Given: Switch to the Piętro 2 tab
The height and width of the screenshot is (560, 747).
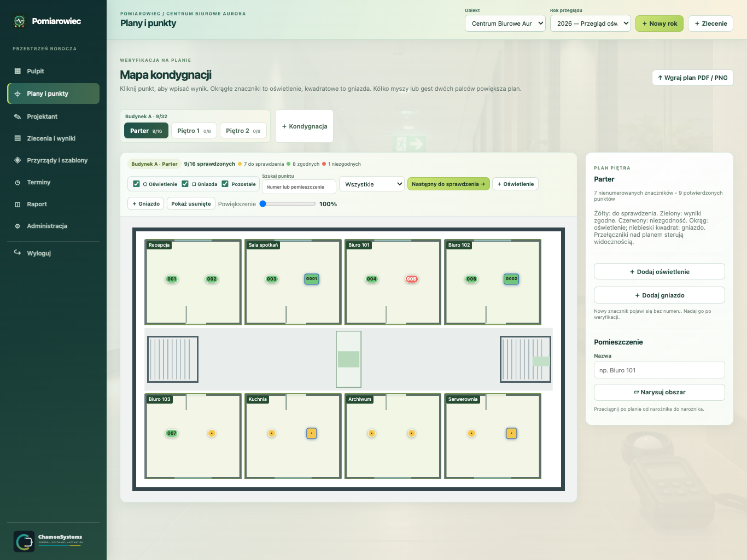Looking at the screenshot, I should click(x=243, y=131).
